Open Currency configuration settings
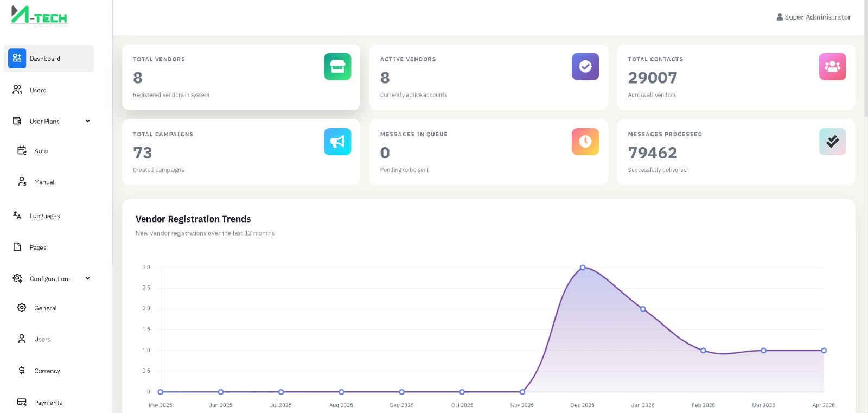Screen dimensions: 868x413 click(x=47, y=371)
